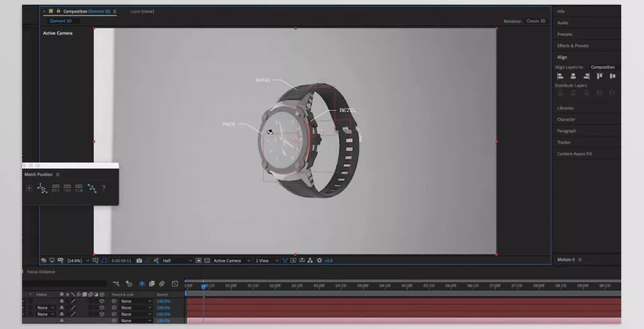
Task: Open the Classic 3D renderer dropdown
Action: coord(537,21)
